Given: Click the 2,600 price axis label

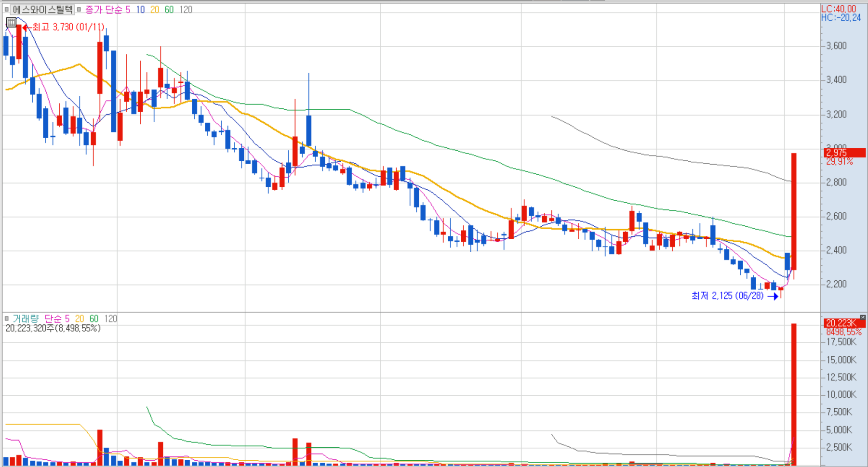Looking at the screenshot, I should 836,216.
